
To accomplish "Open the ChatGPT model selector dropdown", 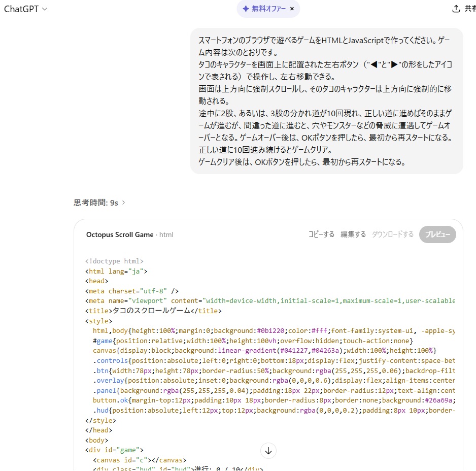I will 25,9.
